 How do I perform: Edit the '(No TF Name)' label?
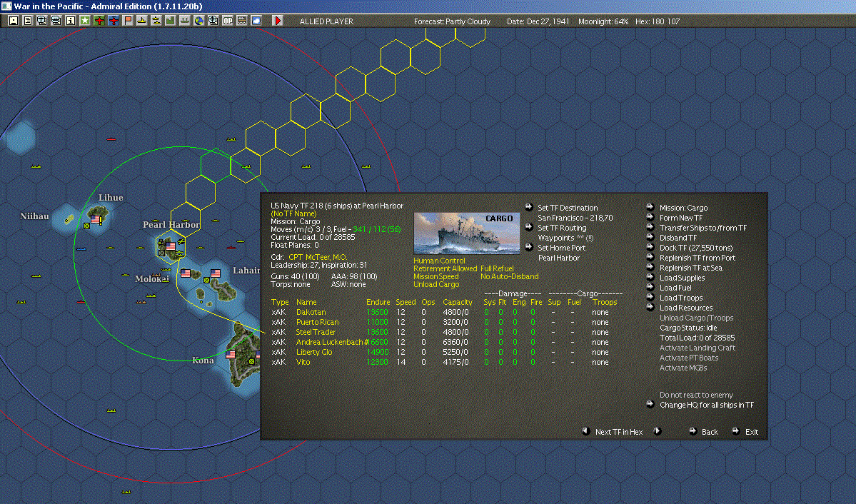tap(293, 213)
